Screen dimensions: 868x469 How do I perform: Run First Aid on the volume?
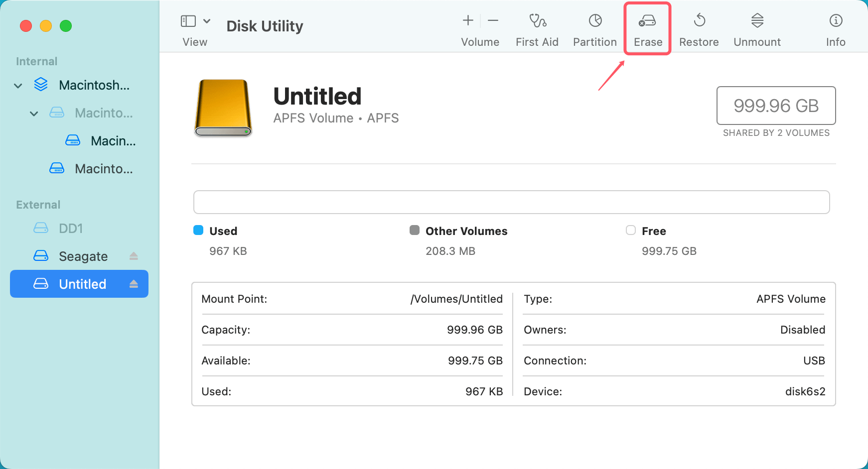pos(537,21)
